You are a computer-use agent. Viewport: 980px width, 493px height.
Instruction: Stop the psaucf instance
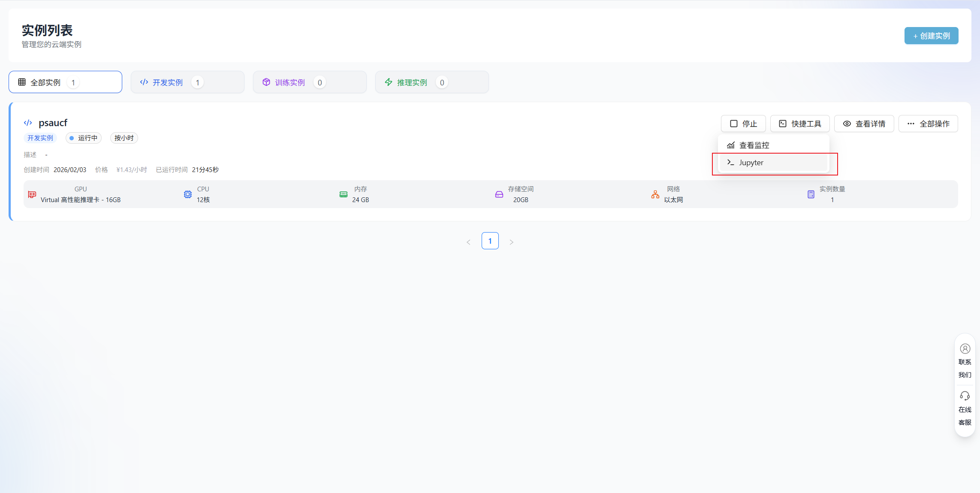pos(743,124)
